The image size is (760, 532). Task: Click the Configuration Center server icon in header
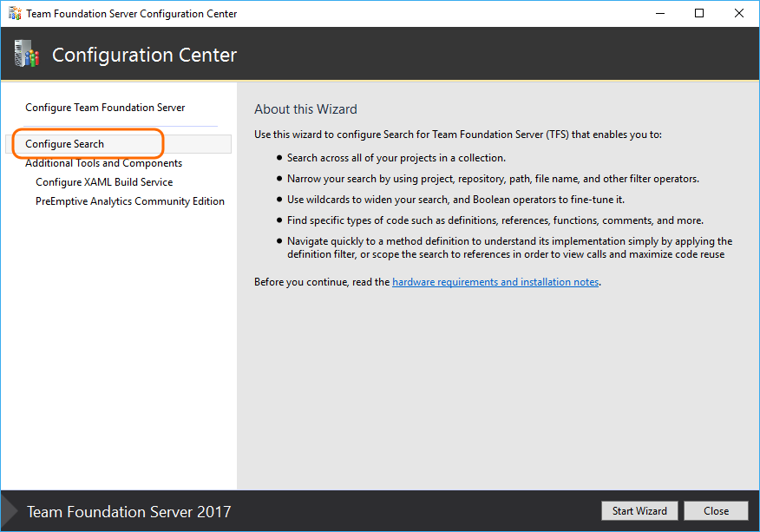point(26,53)
